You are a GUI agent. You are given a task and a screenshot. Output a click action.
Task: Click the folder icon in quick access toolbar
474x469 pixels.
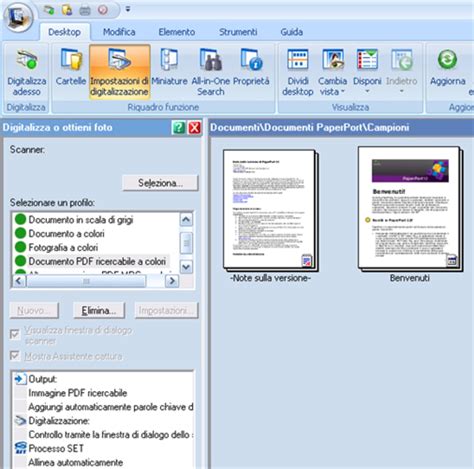(67, 10)
